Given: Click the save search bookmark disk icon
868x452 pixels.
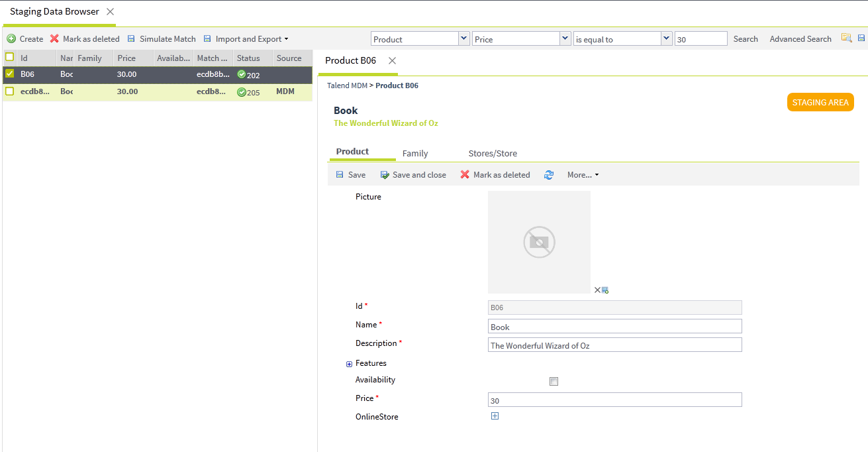Looking at the screenshot, I should 861,38.
